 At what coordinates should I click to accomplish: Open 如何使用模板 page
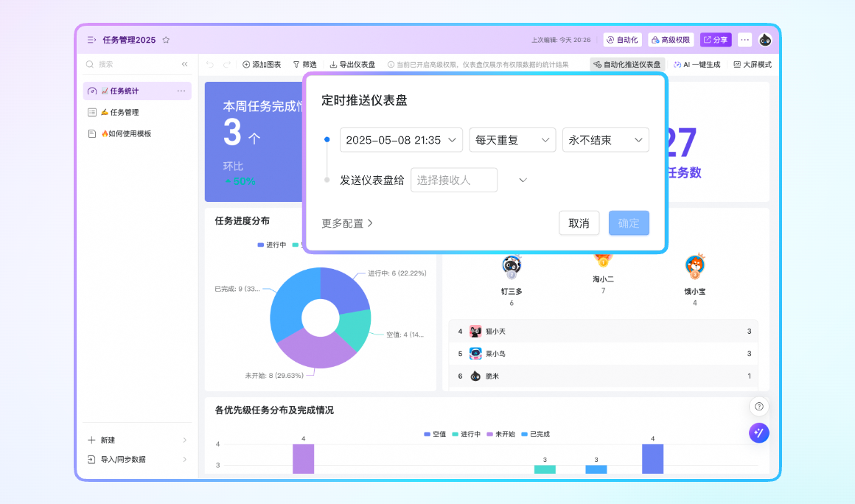[137, 133]
